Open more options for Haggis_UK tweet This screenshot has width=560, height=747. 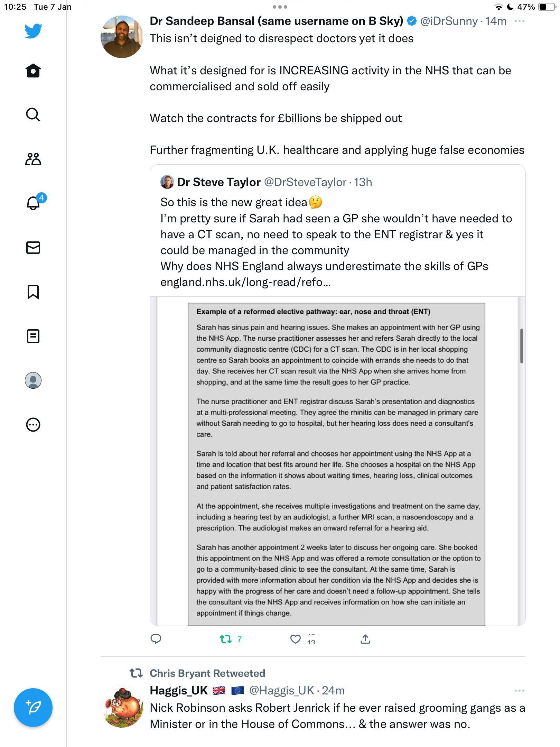519,691
